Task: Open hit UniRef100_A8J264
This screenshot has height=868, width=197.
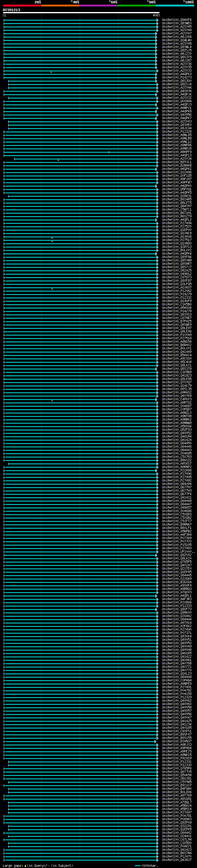Action: (x=177, y=37)
